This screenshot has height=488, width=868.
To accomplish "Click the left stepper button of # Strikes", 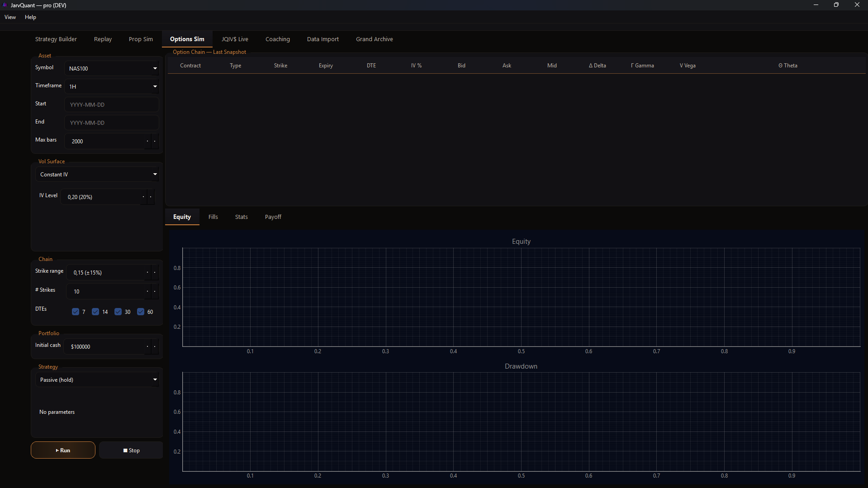I will click(x=147, y=292).
